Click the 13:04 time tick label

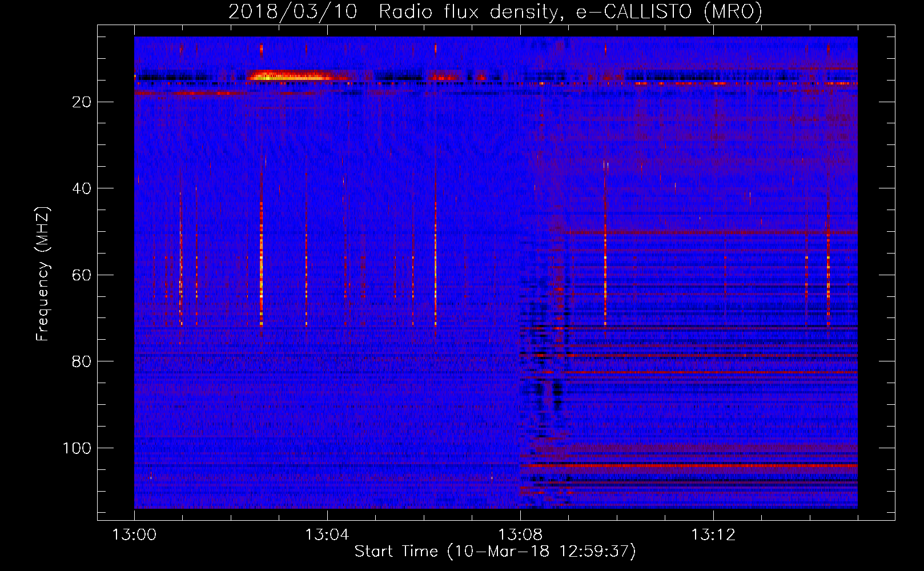pos(327,535)
